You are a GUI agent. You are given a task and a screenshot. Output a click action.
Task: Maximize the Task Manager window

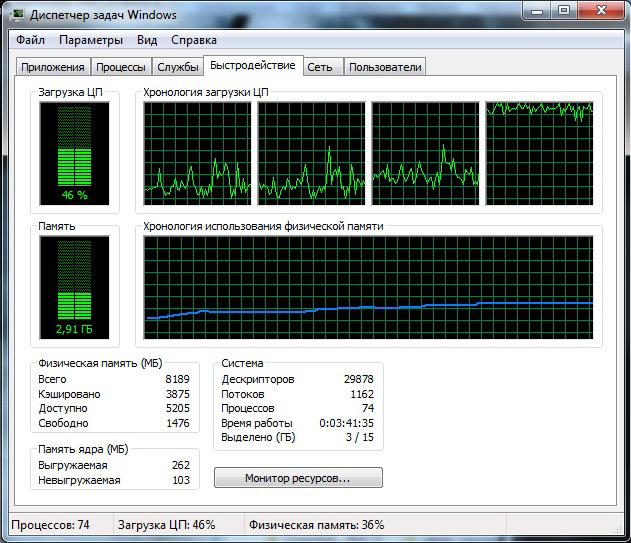tap(564, 10)
